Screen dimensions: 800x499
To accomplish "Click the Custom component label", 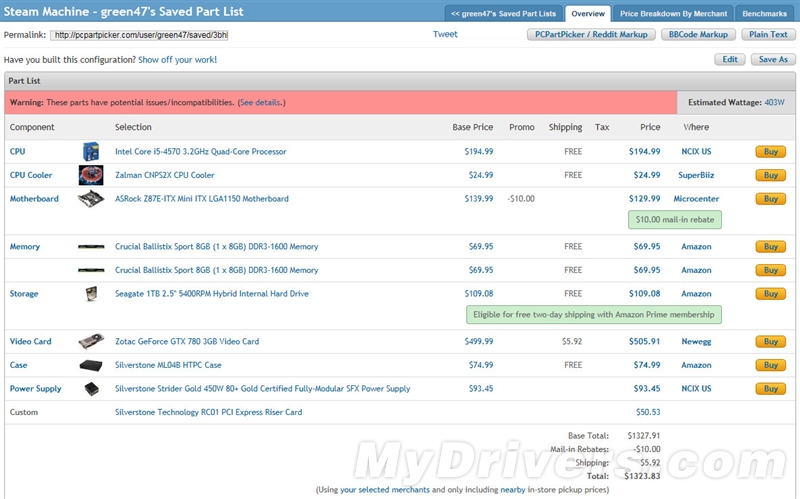I will pos(23,412).
